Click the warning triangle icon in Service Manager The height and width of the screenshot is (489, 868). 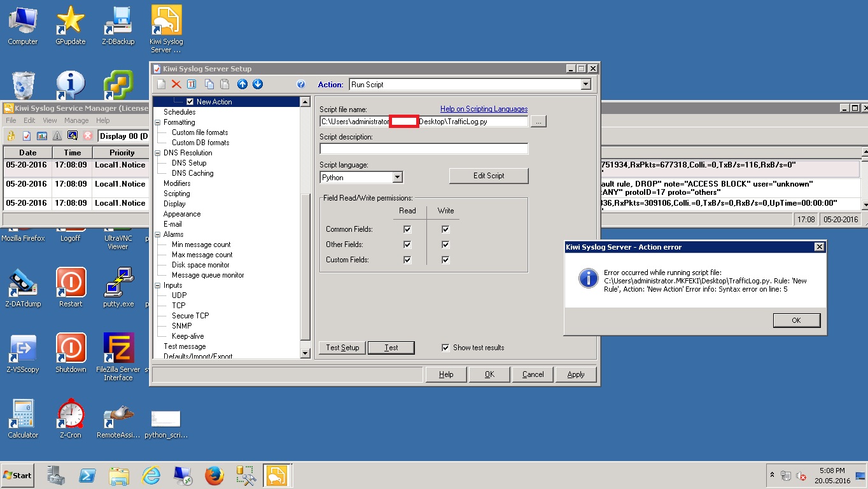[x=57, y=136]
